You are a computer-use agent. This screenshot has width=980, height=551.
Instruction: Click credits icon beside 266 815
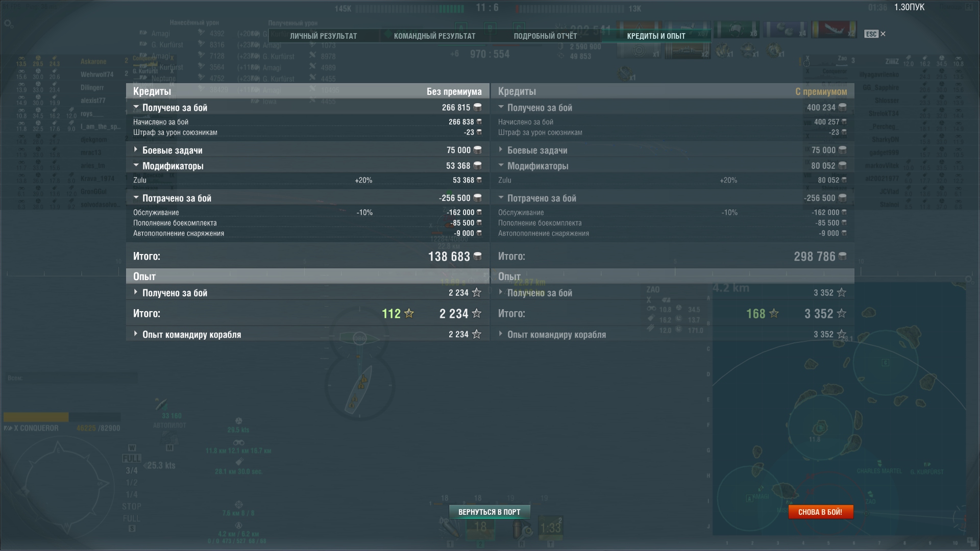tap(478, 107)
